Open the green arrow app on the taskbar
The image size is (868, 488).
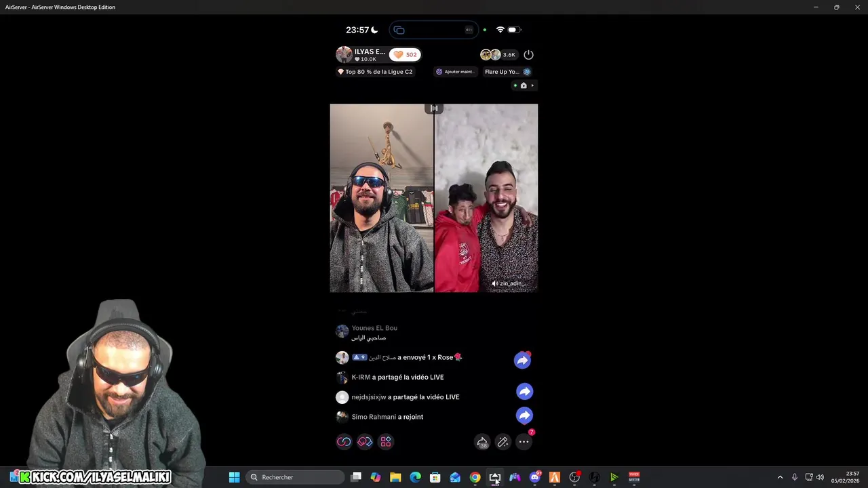614,477
